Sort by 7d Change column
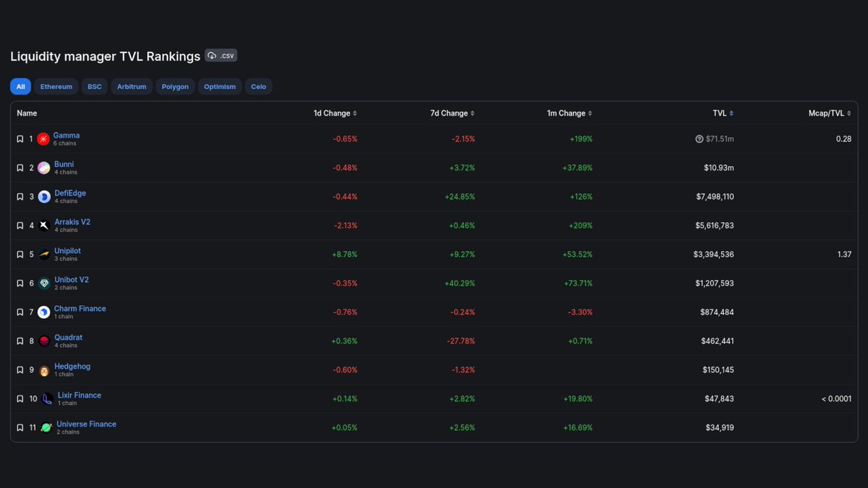 [452, 114]
